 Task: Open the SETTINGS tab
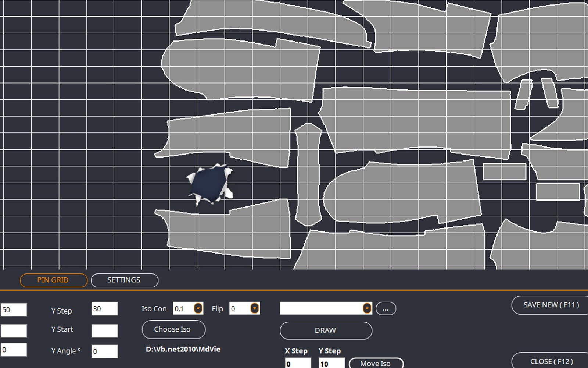click(x=124, y=280)
